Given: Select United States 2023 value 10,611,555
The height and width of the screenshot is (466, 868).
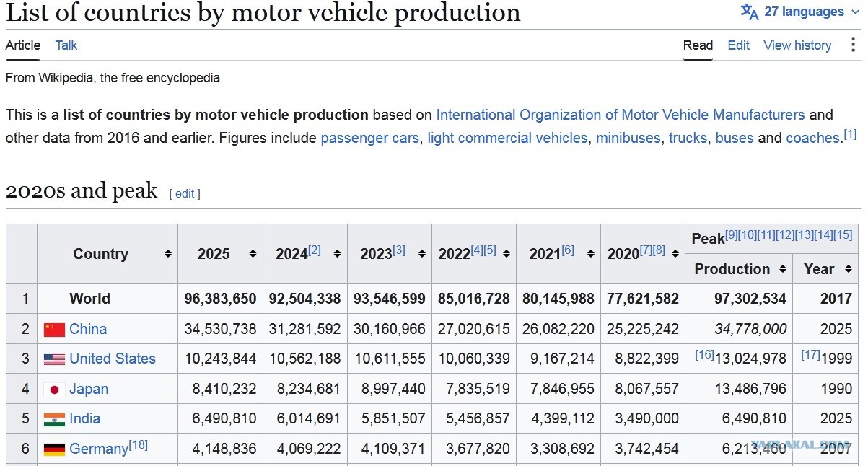Looking at the screenshot, I should pos(390,359).
